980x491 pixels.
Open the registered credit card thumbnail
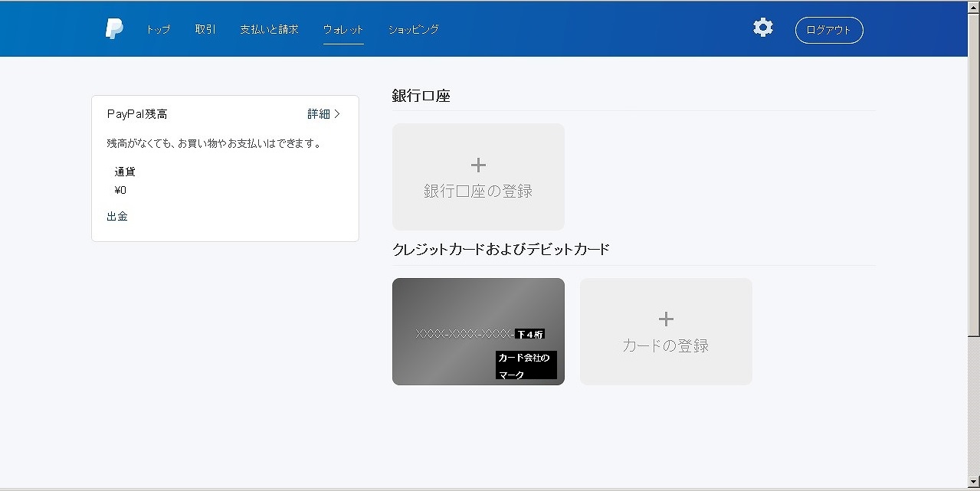tap(478, 332)
